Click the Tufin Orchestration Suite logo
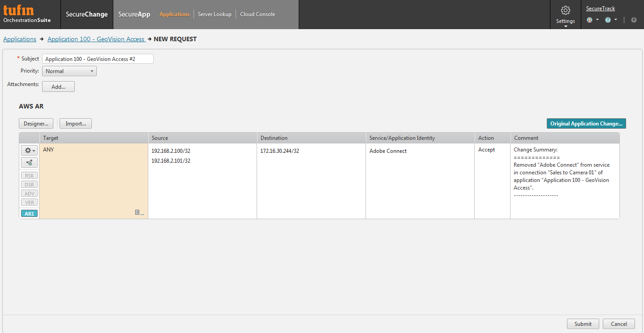 coord(27,14)
